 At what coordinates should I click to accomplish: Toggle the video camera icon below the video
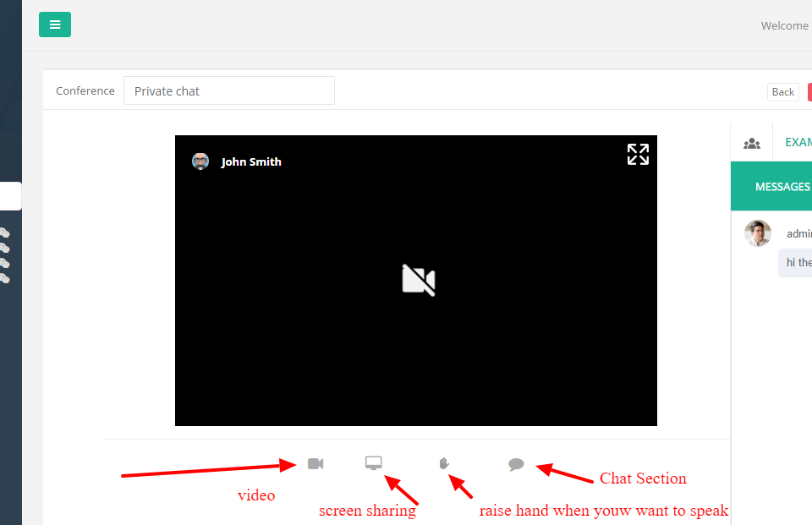315,463
